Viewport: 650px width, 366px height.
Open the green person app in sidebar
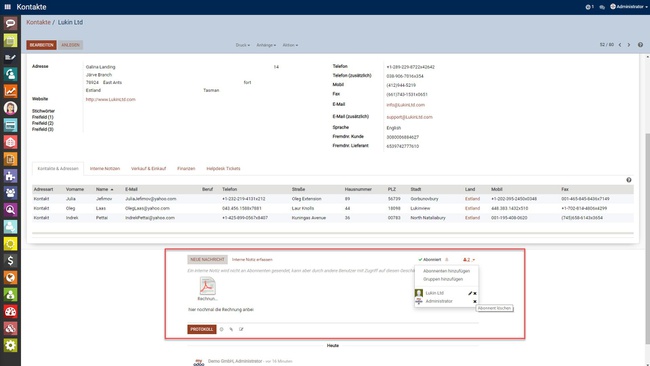[10, 294]
